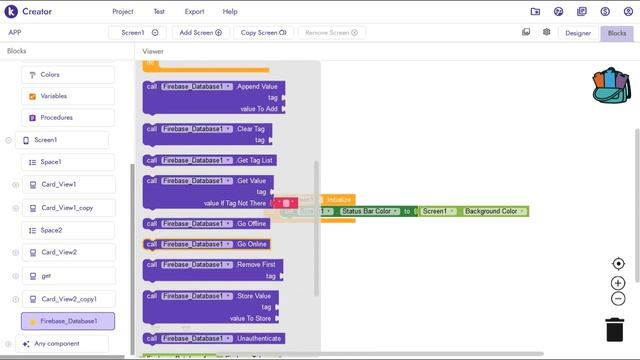
Task: Pick the Unauthenticate block
Action: click(x=214, y=338)
